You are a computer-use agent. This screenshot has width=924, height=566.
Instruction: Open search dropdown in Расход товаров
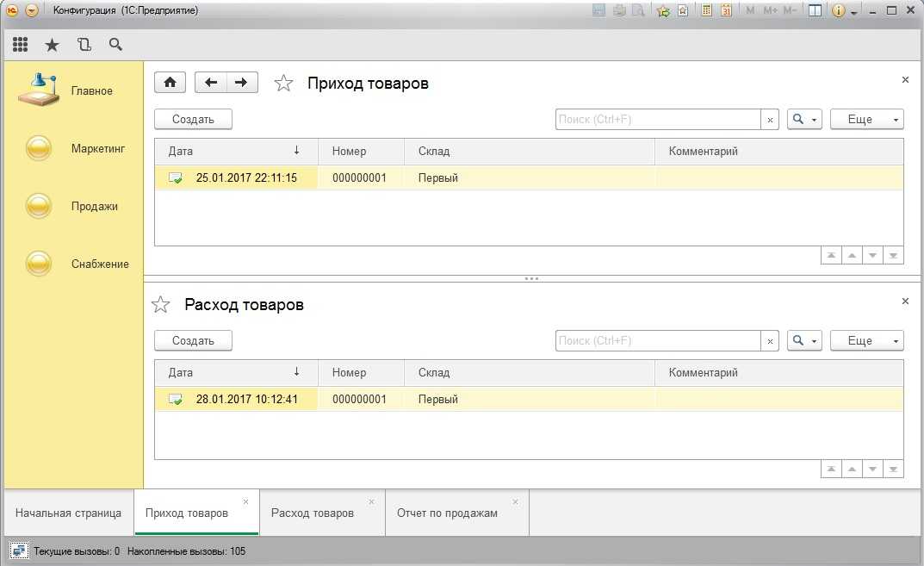(x=804, y=341)
